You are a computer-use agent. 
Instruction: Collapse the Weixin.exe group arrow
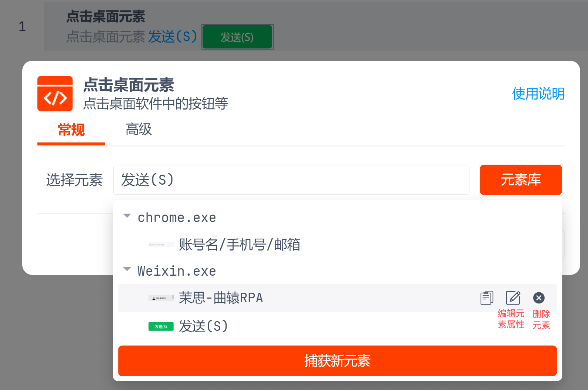point(127,269)
